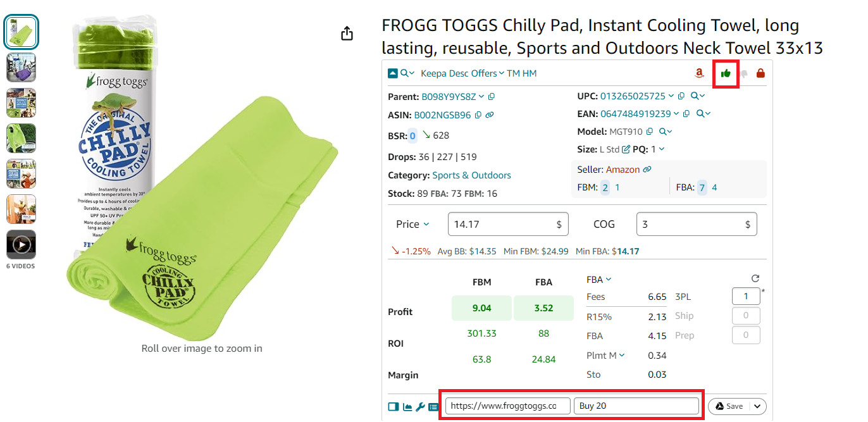Select the wrench settings icon in bottom toolbar
Screen dimensions: 868x422
click(x=420, y=407)
